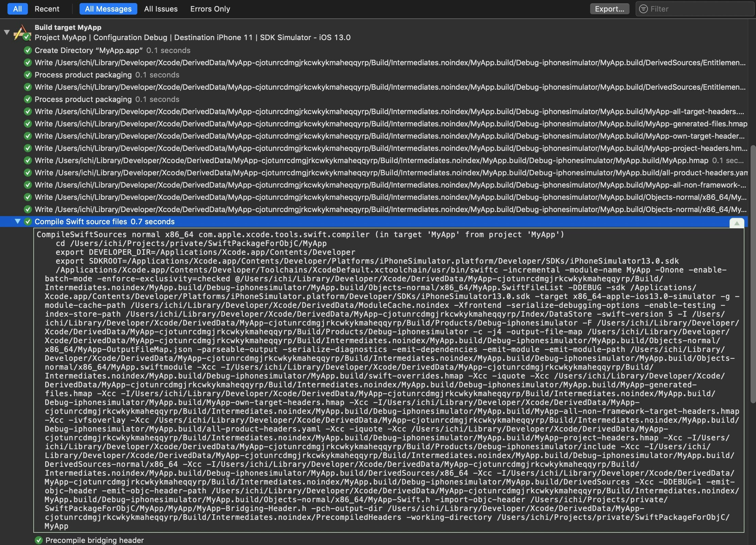Click checkmark beside MyApp-generated-files.hmap row
Screen dimensions: 756x545
28,124
